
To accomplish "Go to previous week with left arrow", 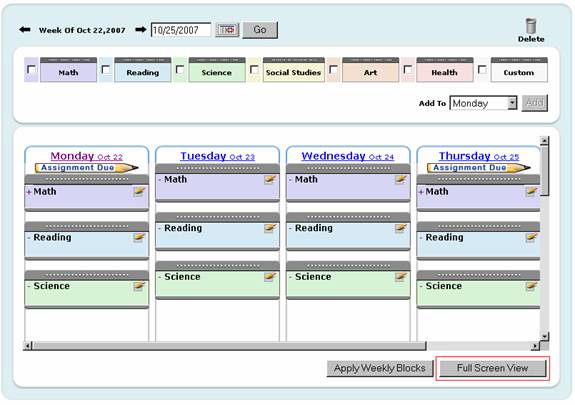I will 25,29.
